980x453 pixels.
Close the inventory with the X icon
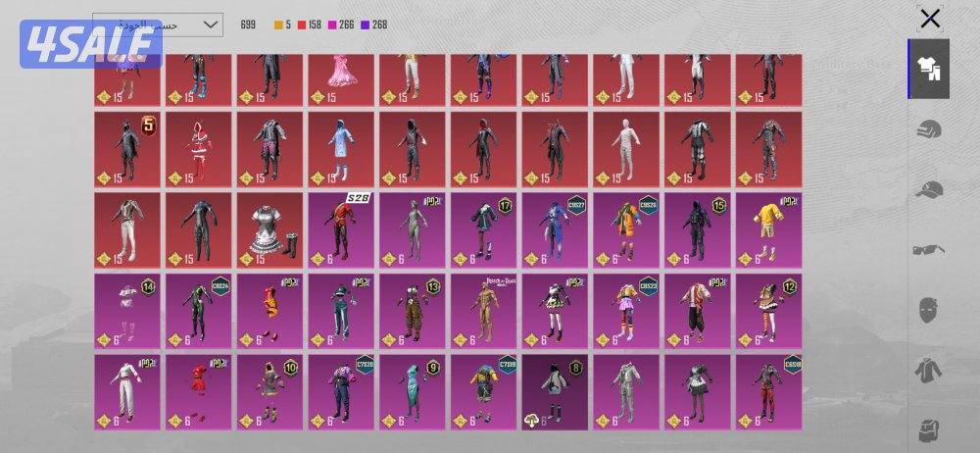930,18
